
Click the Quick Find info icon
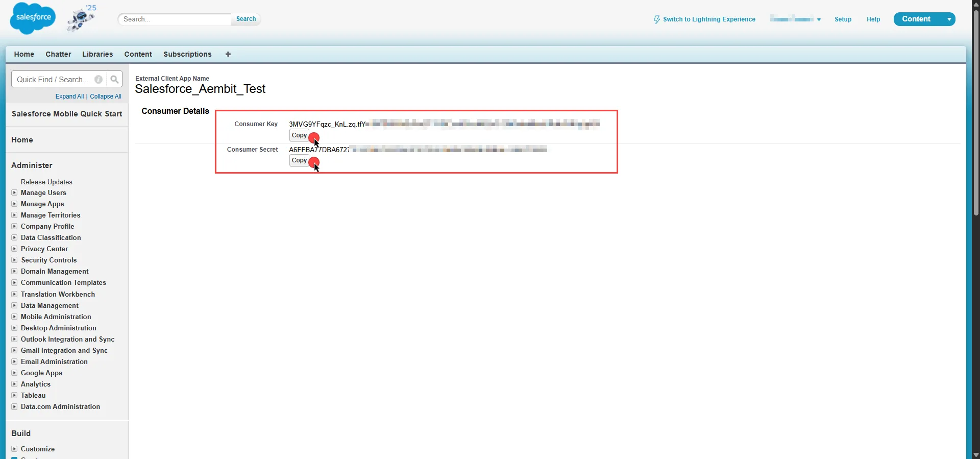(99, 79)
